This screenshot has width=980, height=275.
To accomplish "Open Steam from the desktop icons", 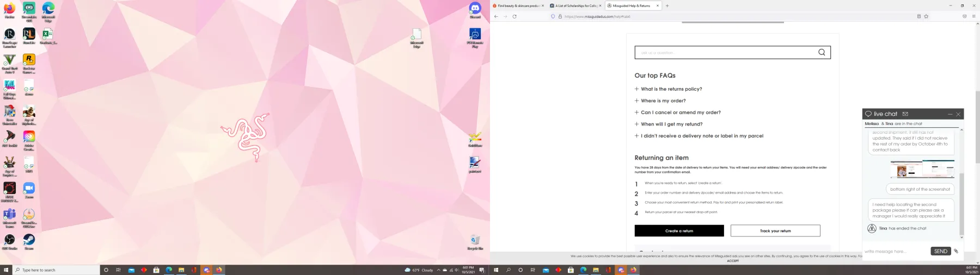I will tap(29, 241).
